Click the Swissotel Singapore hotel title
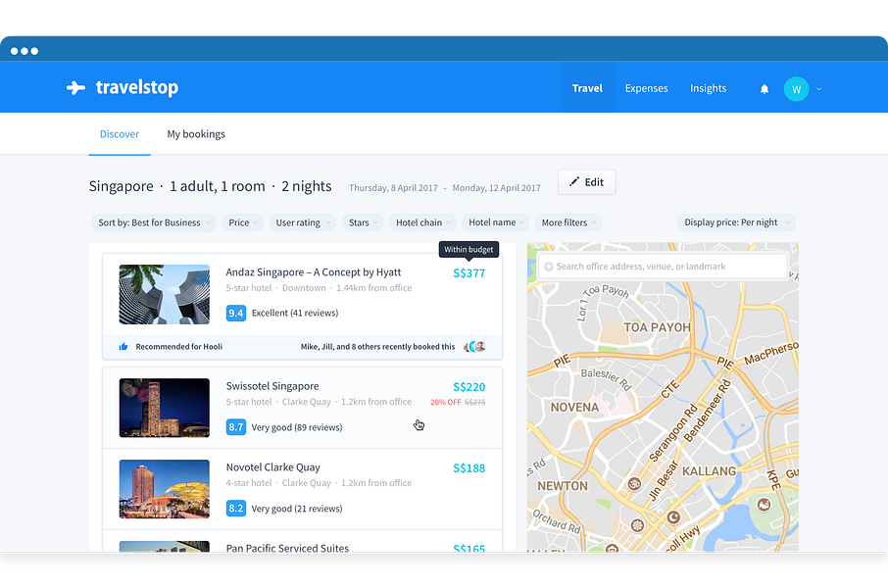This screenshot has width=888, height=588. pyautogui.click(x=272, y=386)
